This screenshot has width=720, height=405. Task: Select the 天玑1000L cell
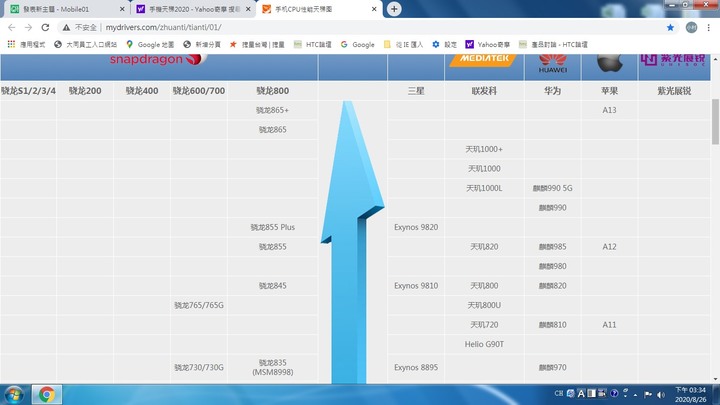pos(484,188)
